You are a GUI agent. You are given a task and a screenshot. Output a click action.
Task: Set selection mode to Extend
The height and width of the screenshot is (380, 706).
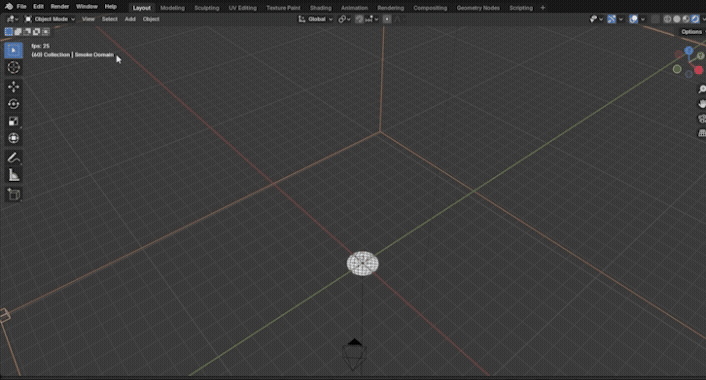18,32
